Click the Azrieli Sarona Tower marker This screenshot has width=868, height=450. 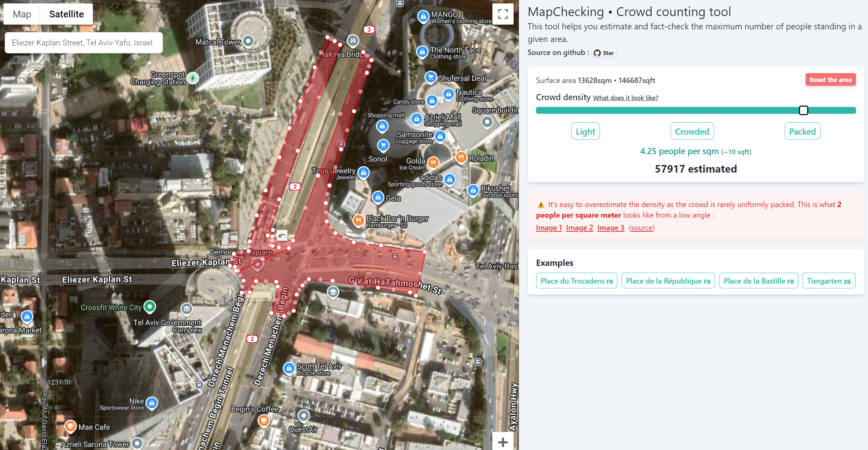[x=137, y=444]
